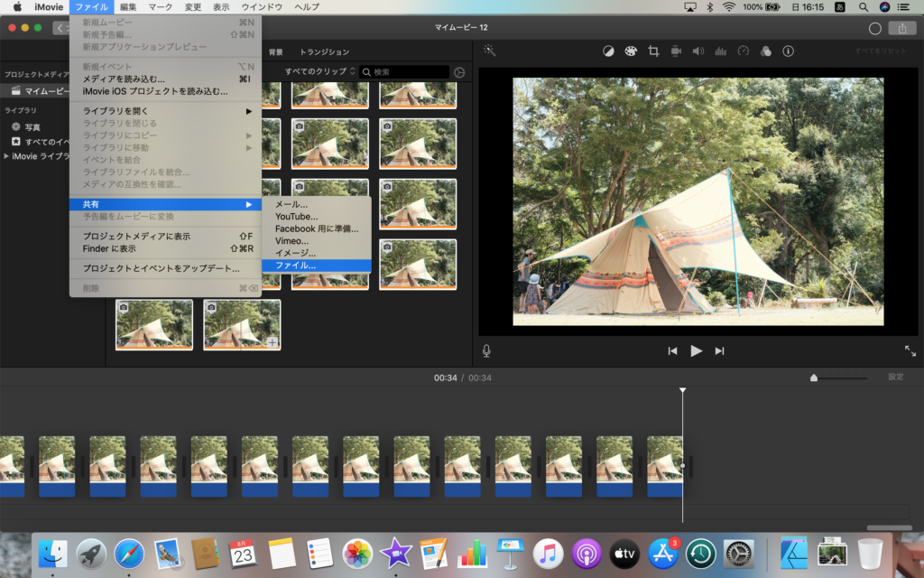Select the crop tool above viewer
Image resolution: width=924 pixels, height=578 pixels.
[653, 51]
